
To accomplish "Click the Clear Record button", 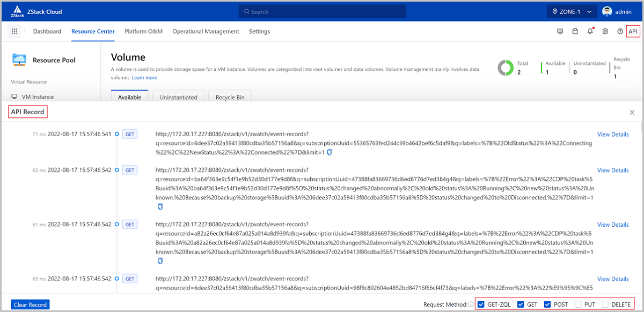I will (x=31, y=304).
